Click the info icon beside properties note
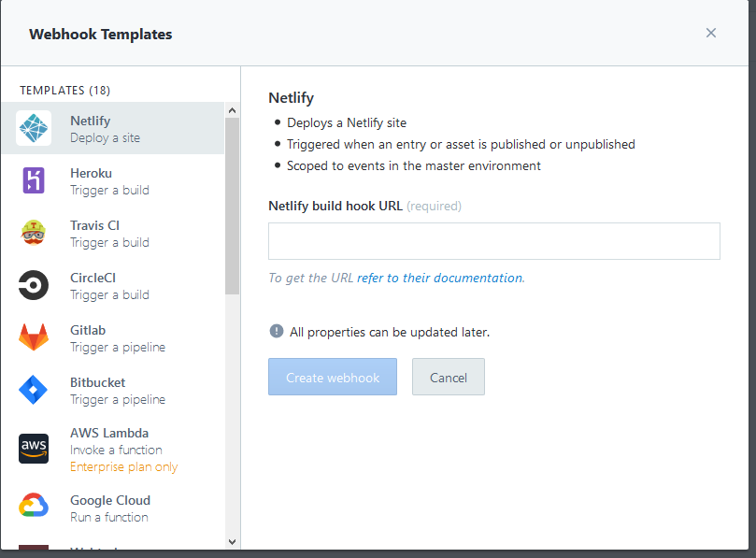Image resolution: width=756 pixels, height=558 pixels. (277, 331)
